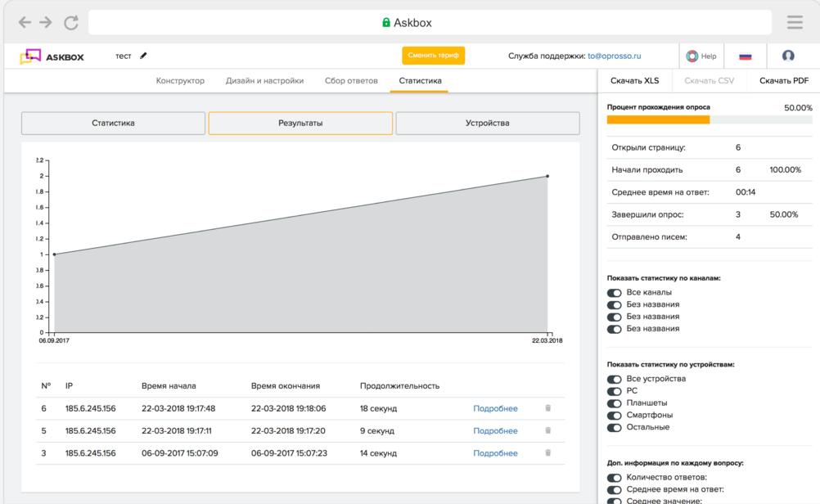Open the "Сбор ответов" tab
820x504 pixels.
[x=351, y=81]
